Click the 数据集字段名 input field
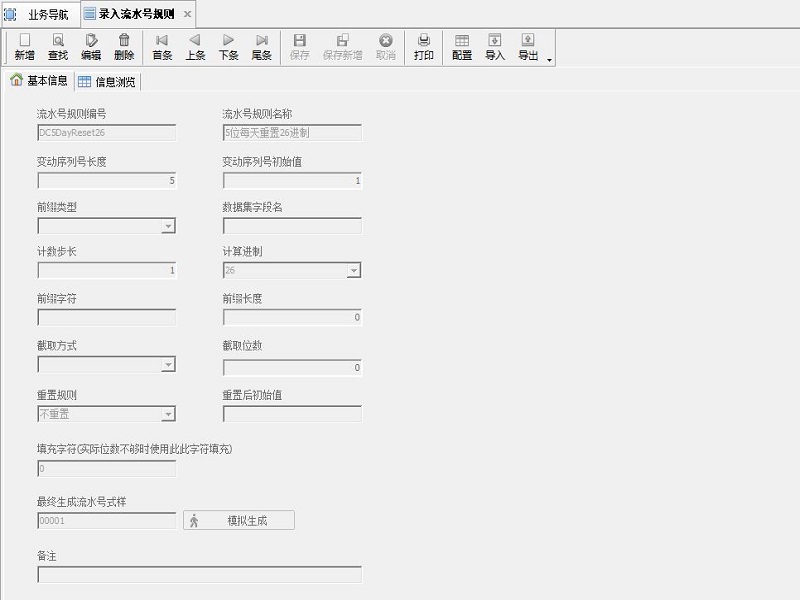The width and height of the screenshot is (800, 600). coord(292,226)
